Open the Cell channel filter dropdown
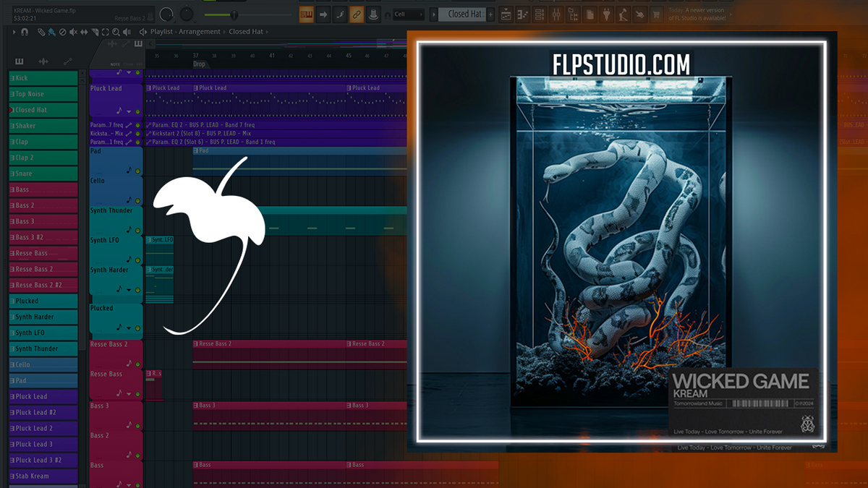 [409, 14]
